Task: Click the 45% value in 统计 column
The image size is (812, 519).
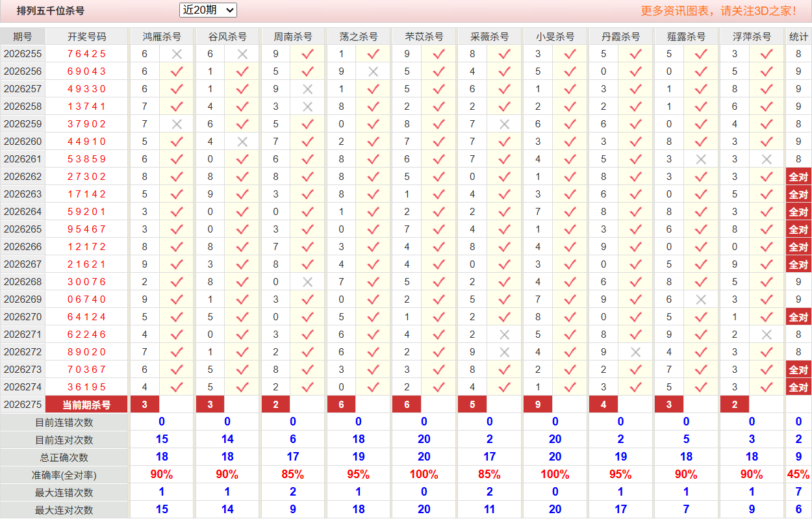Action: (798, 475)
